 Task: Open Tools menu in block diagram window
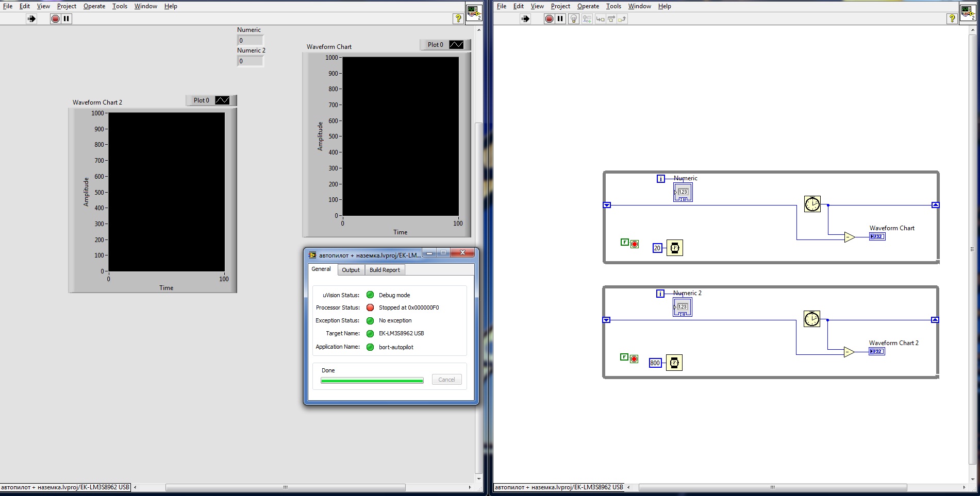point(613,6)
